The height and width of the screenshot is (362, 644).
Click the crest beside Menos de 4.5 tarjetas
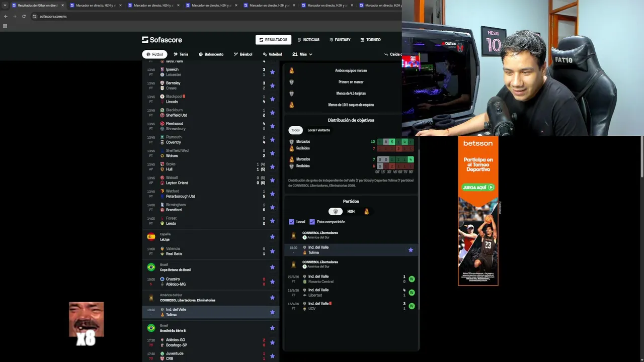pyautogui.click(x=291, y=94)
